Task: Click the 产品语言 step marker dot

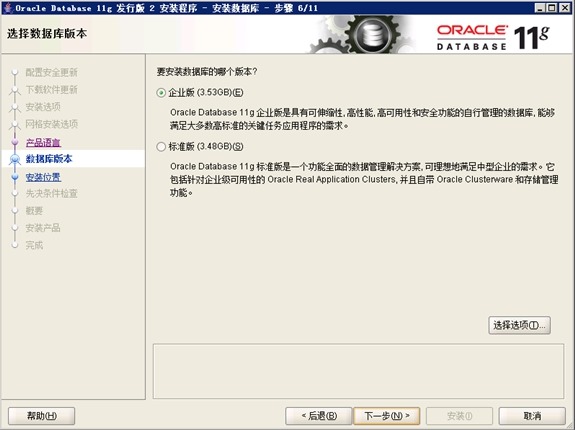Action: (x=15, y=142)
